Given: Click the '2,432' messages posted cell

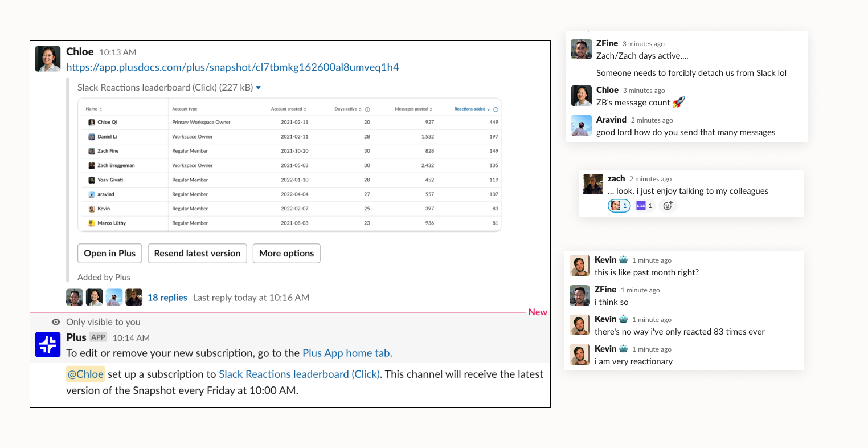Looking at the screenshot, I should point(428,165).
